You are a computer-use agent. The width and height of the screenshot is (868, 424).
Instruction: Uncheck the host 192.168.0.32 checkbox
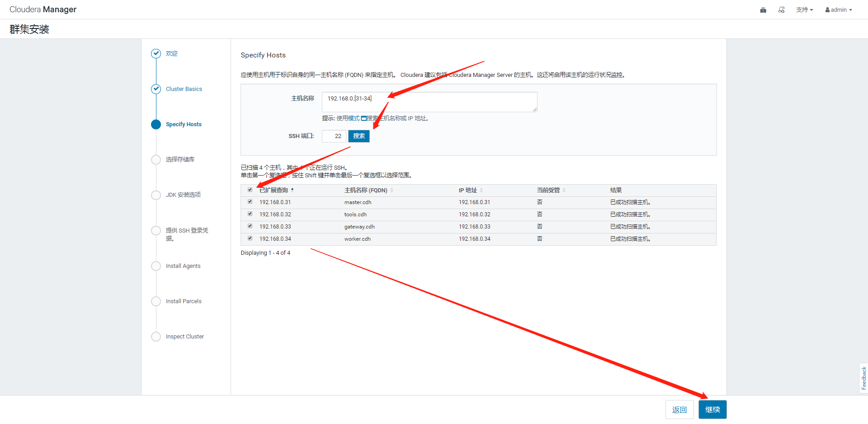(x=250, y=214)
